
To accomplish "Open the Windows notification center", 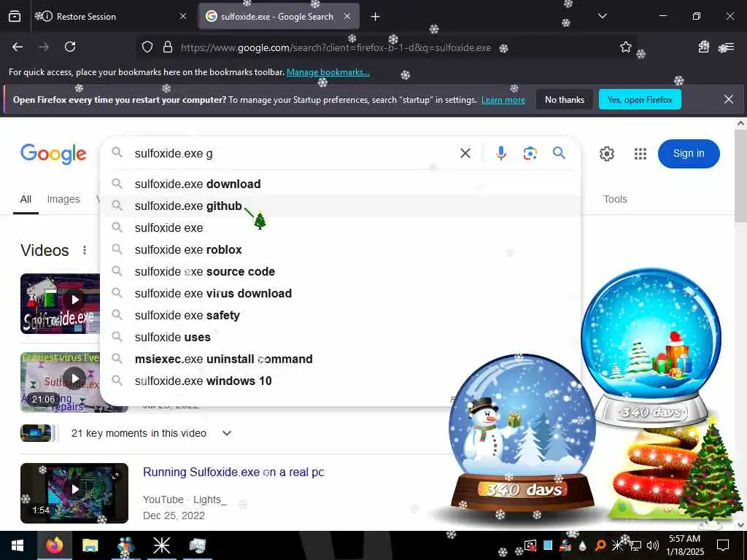I will [x=723, y=545].
